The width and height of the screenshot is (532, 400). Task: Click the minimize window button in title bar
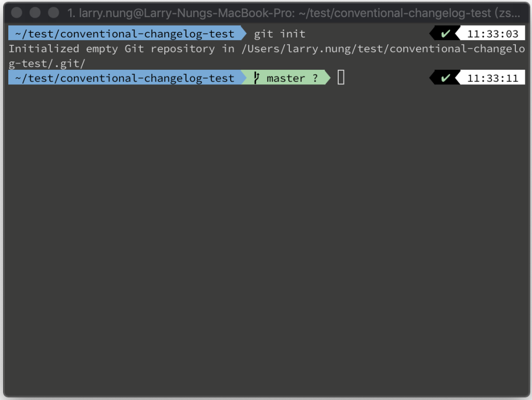pos(35,12)
